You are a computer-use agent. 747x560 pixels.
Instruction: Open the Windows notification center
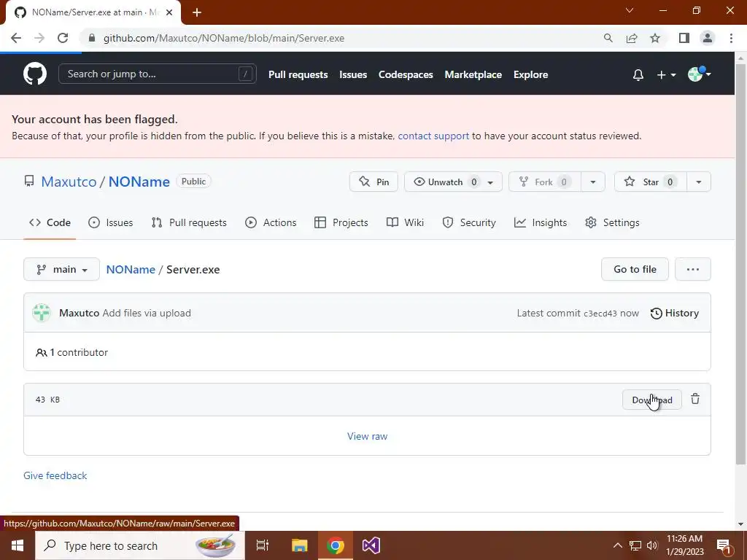[724, 546]
